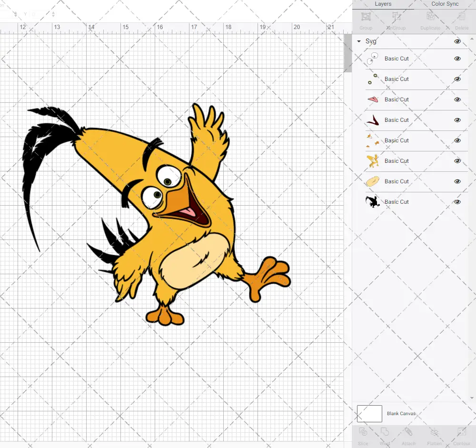Select the orange feet pieces layer thumbnail
This screenshot has width=476, height=448.
pyautogui.click(x=373, y=140)
